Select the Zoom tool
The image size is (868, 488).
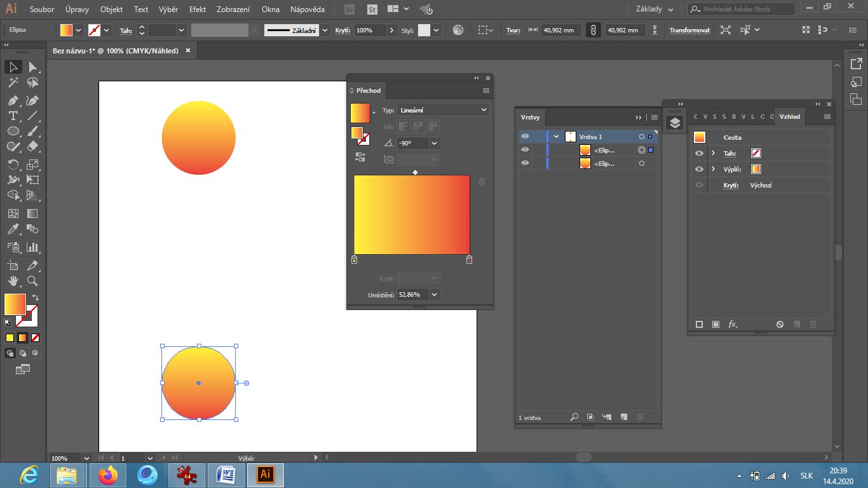click(x=32, y=281)
